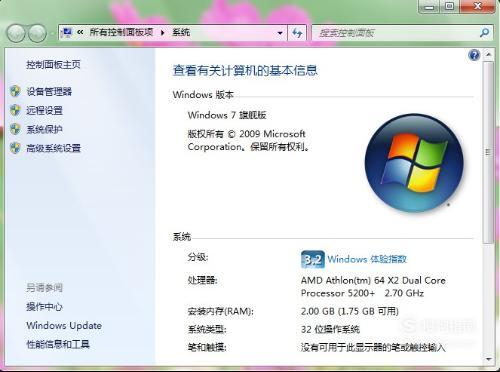Image resolution: width=500 pixels, height=372 pixels.
Task: Refresh the System control panel page
Action: pyautogui.click(x=297, y=33)
